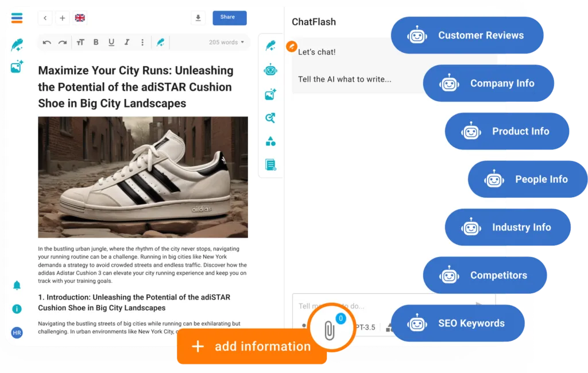Redo the last edit
The height and width of the screenshot is (373, 588).
(63, 43)
